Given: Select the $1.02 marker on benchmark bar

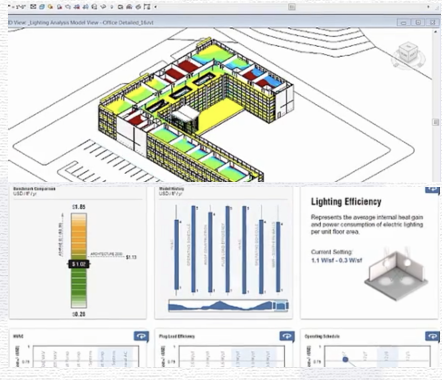Looking at the screenshot, I should 79,264.
